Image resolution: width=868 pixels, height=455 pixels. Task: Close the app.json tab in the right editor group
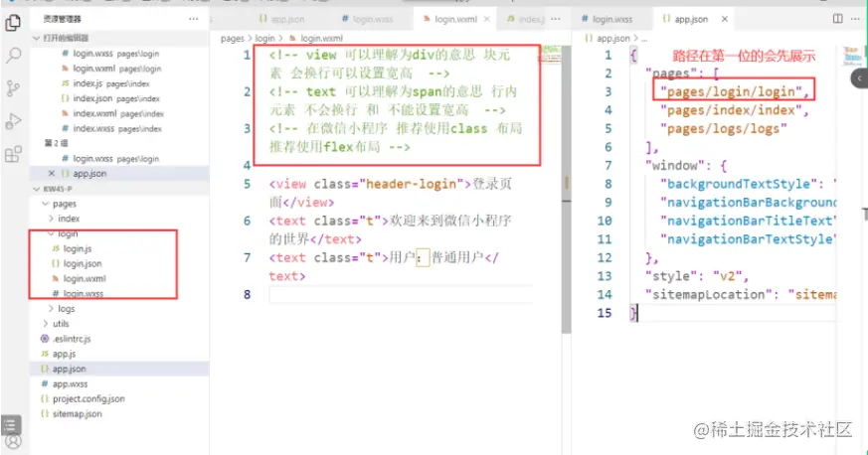point(725,19)
